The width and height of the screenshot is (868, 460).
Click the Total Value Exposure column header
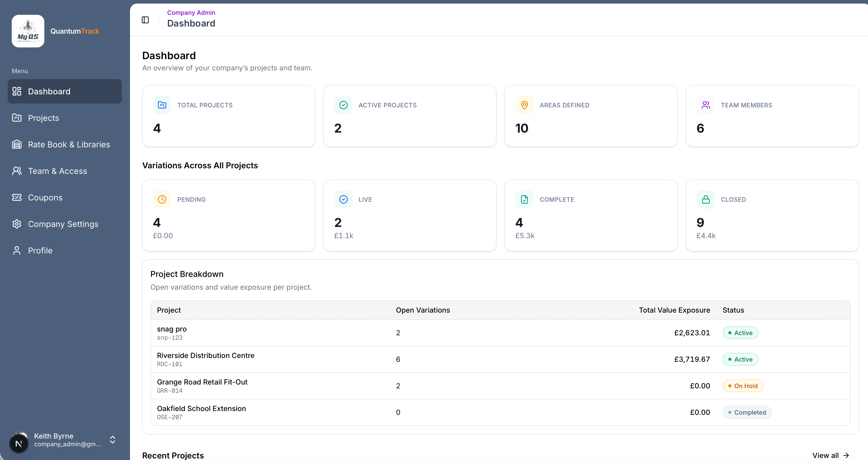click(x=675, y=310)
